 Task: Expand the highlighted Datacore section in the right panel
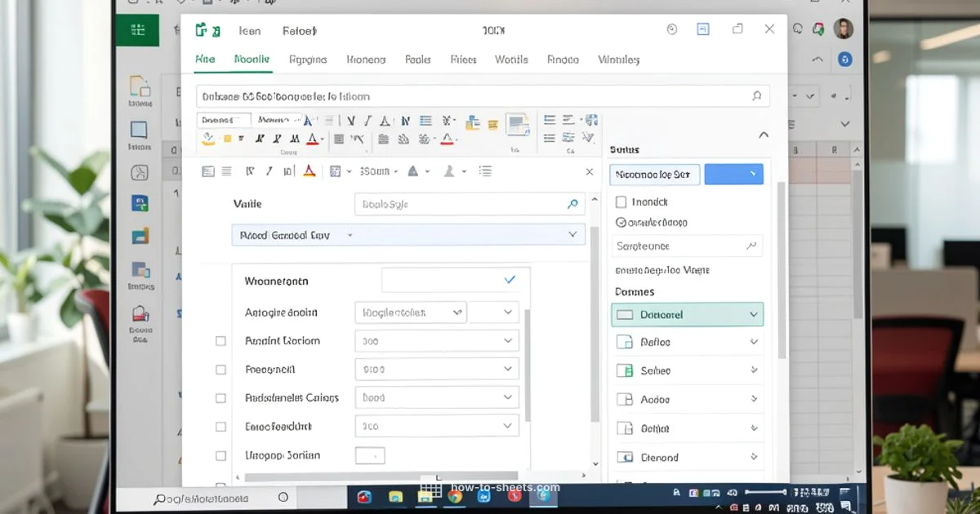(x=753, y=314)
